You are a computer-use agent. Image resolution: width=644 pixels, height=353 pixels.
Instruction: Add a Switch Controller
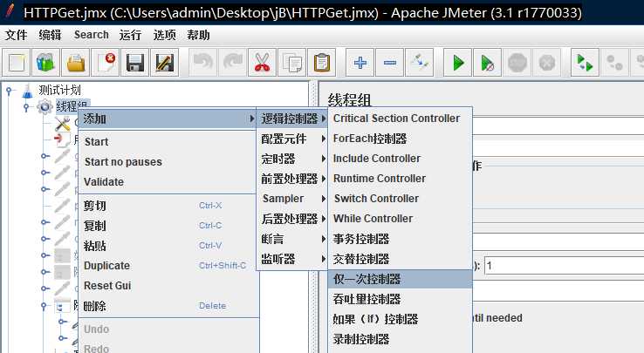(400, 199)
